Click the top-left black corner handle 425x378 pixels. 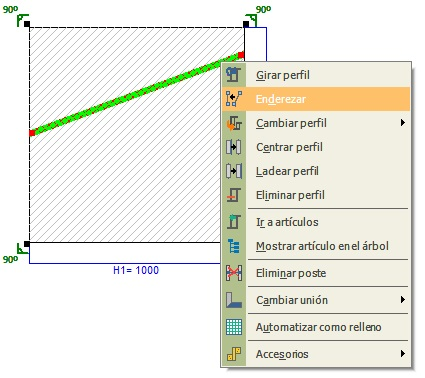pyautogui.click(x=27, y=24)
